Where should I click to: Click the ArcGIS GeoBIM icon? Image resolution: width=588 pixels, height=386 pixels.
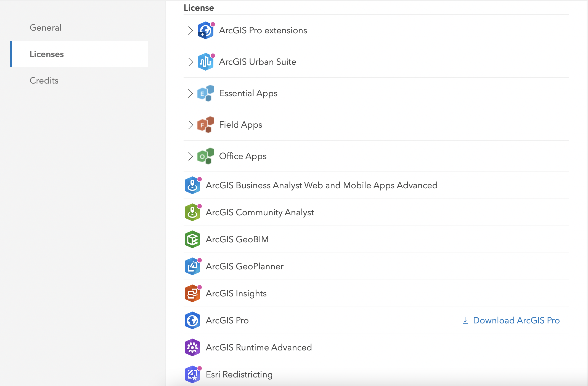point(192,239)
